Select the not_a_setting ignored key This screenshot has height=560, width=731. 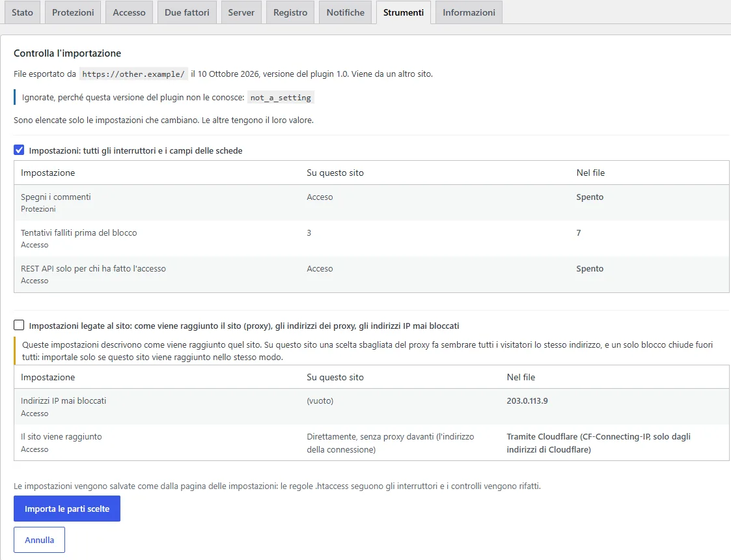point(281,98)
